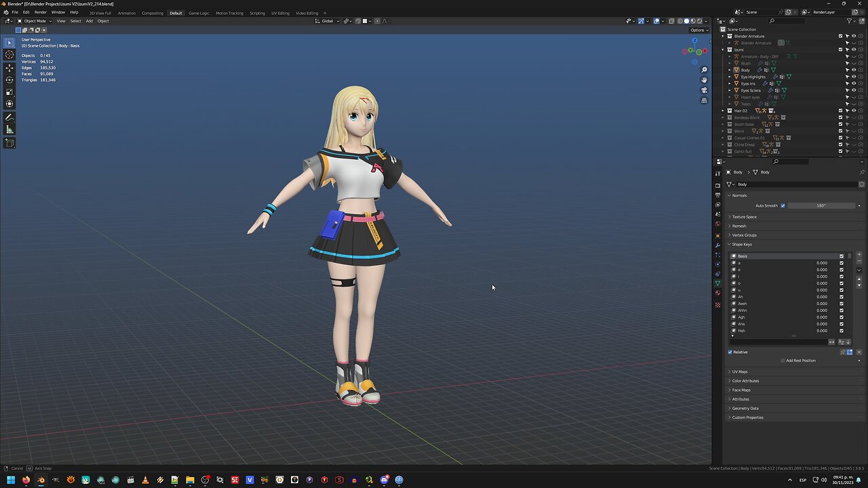
Task: Expand the Remesh panel
Action: (x=738, y=226)
